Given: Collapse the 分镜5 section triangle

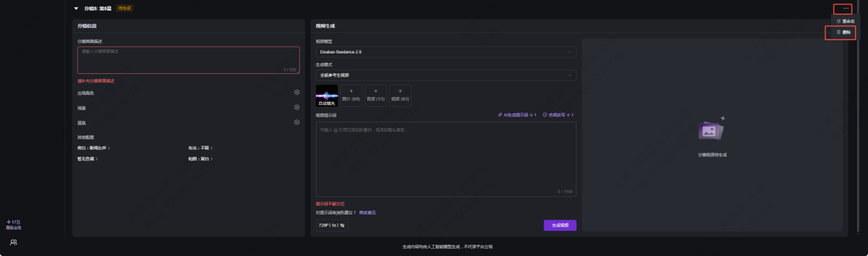Looking at the screenshot, I should 77,9.
